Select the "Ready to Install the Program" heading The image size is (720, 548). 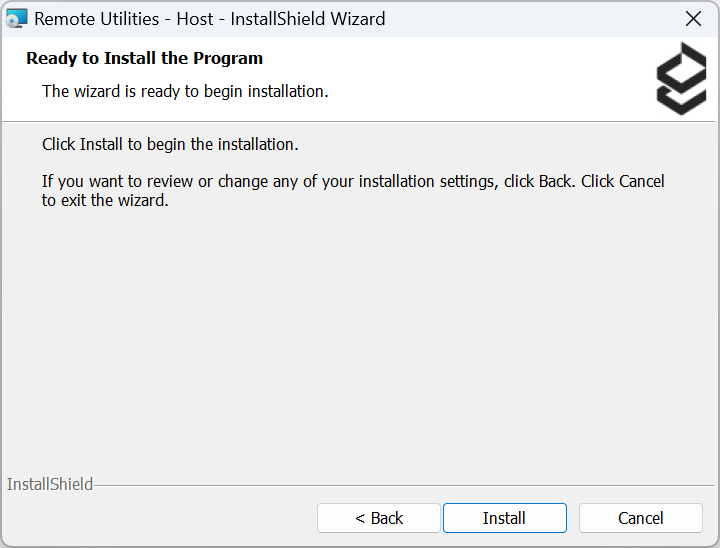click(144, 58)
